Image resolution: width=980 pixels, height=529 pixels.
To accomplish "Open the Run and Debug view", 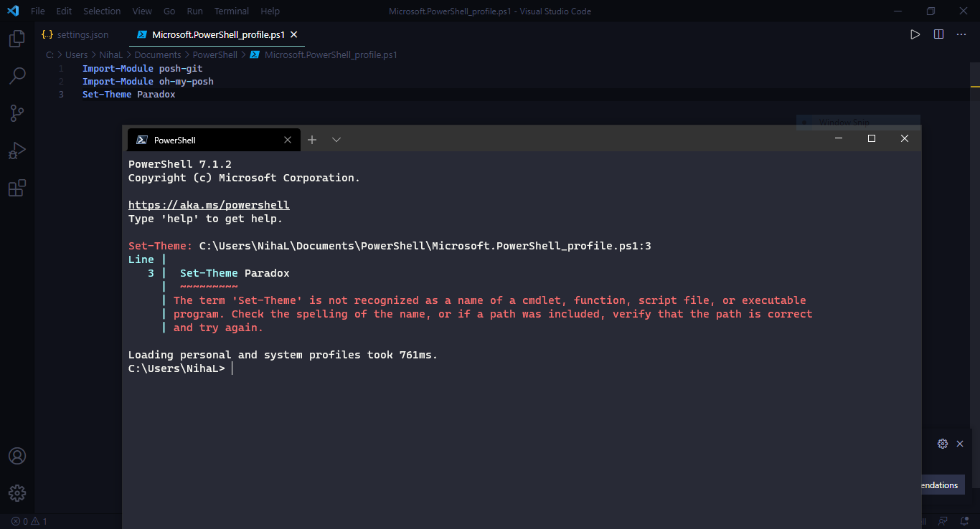I will click(x=17, y=150).
